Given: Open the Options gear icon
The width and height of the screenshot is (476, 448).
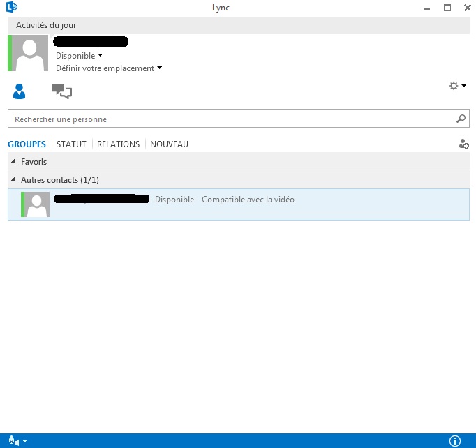Looking at the screenshot, I should pyautogui.click(x=454, y=86).
